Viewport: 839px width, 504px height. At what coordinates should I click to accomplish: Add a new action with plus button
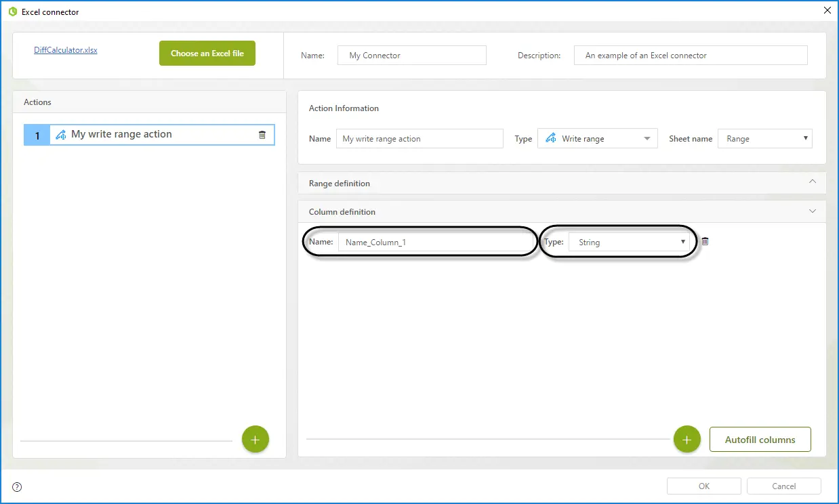255,440
